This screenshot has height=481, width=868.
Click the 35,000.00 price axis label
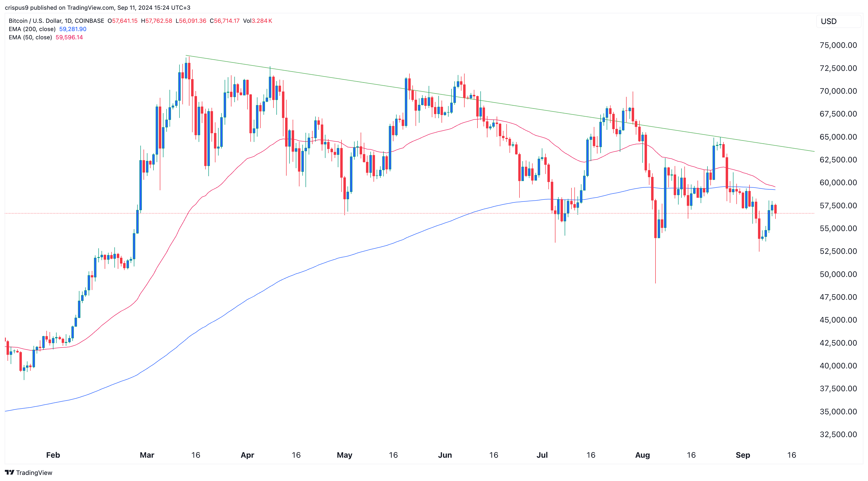click(838, 411)
